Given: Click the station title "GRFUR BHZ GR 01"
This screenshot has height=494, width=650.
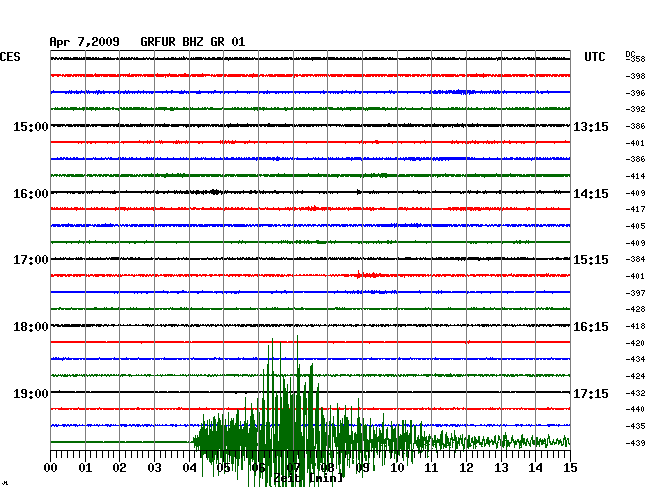Looking at the screenshot, I should click(x=193, y=42).
